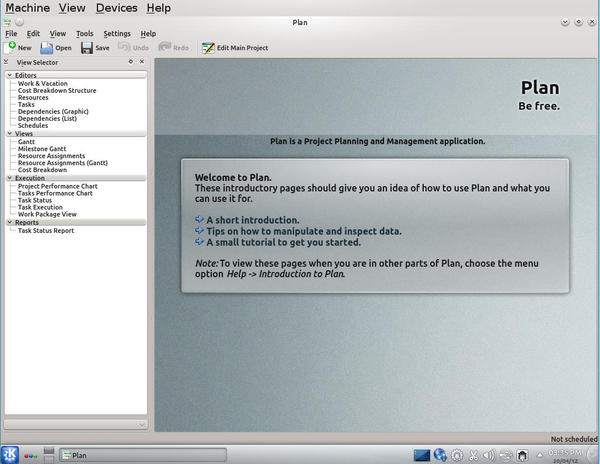Select Tasks editor
This screenshot has width=600, height=464.
(26, 104)
